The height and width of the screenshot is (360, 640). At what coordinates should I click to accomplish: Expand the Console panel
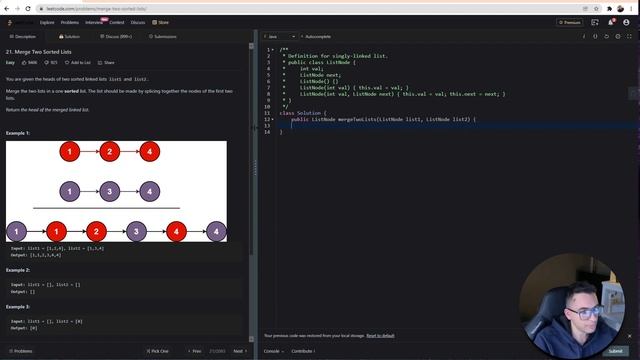pos(273,351)
